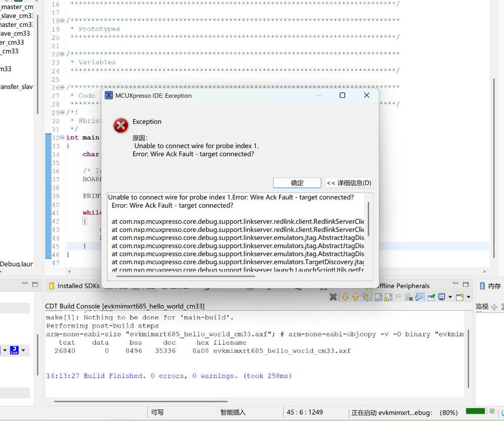Switch to the Offline Peripherals tab
This screenshot has width=504, height=421.
405,285
